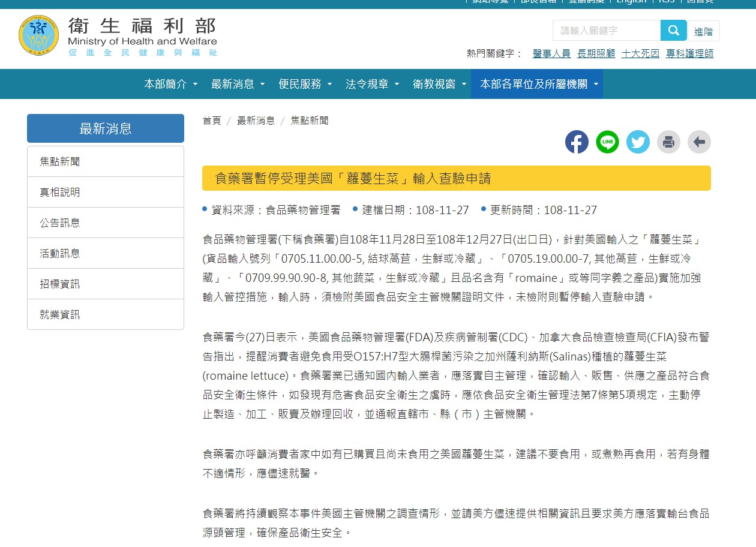Open the 公告訊息 sidebar item
Viewport: 756px width, 547px height.
pos(106,223)
